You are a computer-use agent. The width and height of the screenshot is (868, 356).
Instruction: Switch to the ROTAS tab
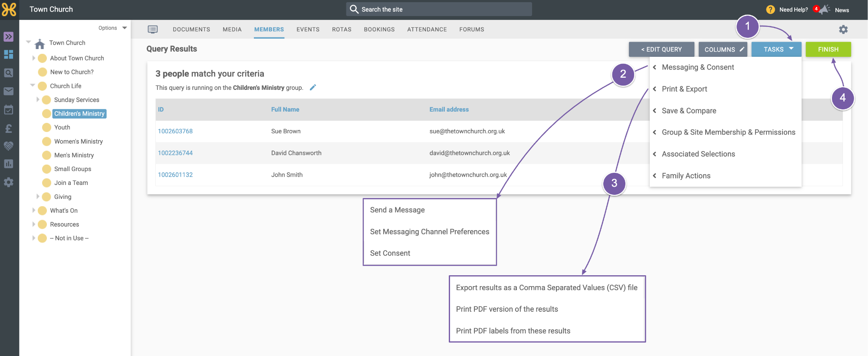[342, 30]
